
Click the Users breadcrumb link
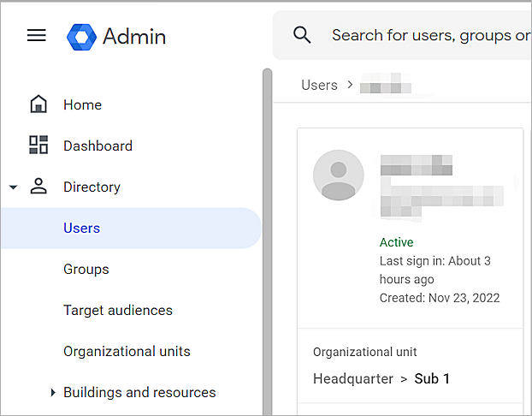click(319, 86)
